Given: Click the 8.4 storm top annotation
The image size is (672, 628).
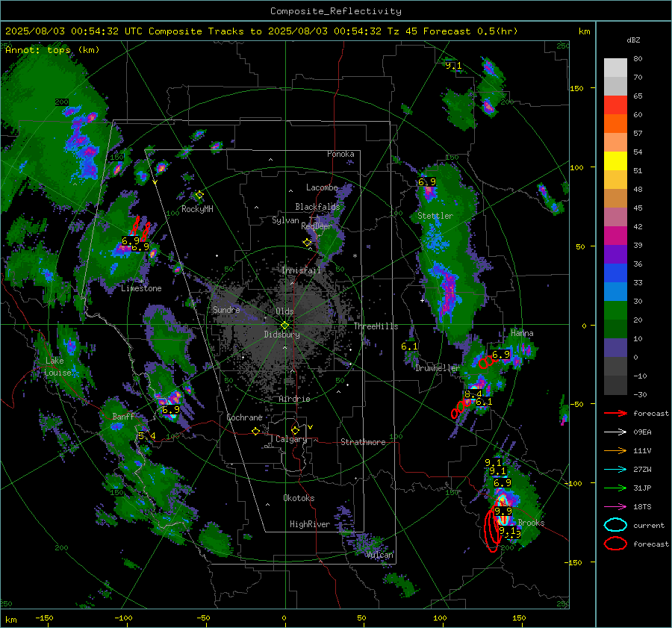Looking at the screenshot, I should click(473, 394).
